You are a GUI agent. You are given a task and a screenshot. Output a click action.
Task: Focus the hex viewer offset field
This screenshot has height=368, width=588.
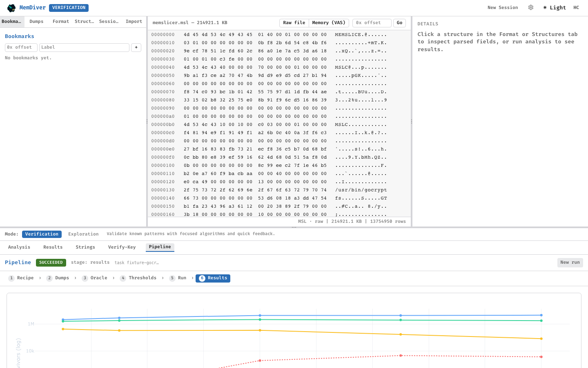[372, 23]
